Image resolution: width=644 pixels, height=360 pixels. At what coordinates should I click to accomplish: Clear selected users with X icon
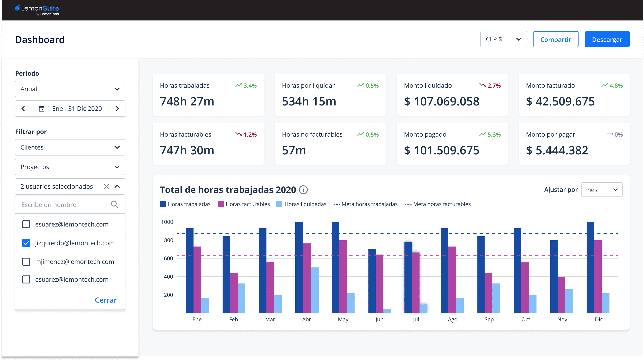click(106, 186)
